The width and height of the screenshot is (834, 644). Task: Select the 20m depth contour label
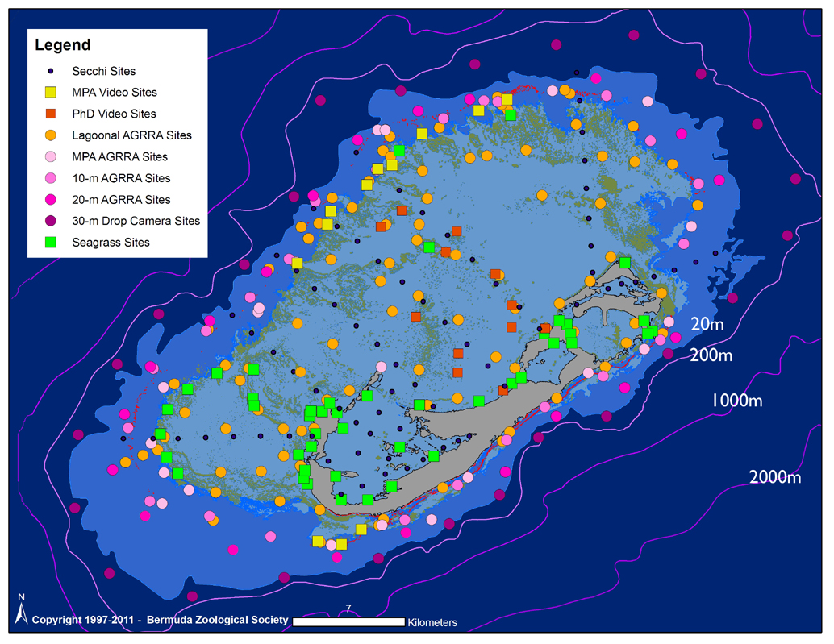[708, 324]
